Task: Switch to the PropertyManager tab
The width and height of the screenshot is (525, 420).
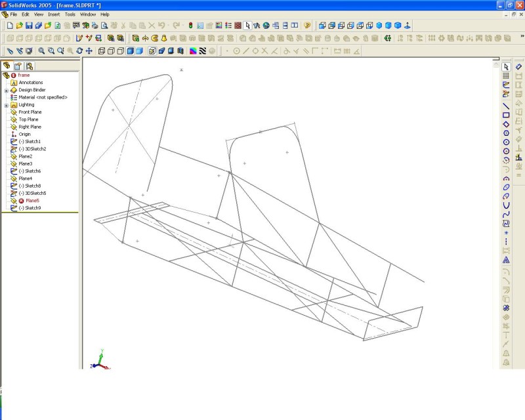Action: [x=18, y=66]
